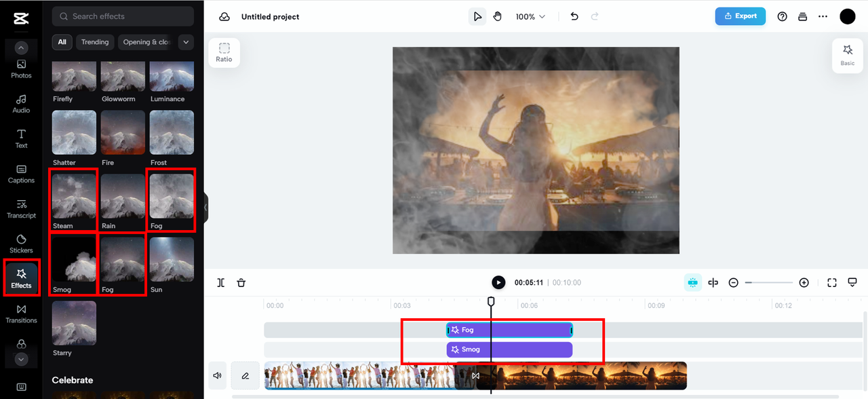
Task: Open the Captions panel
Action: 20,175
